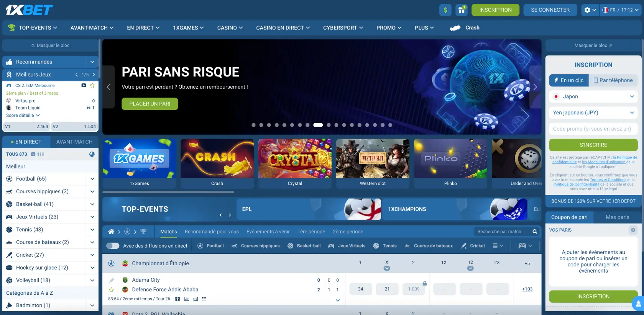
Task: Click the 'Recherche par match' search field
Action: 502,232
